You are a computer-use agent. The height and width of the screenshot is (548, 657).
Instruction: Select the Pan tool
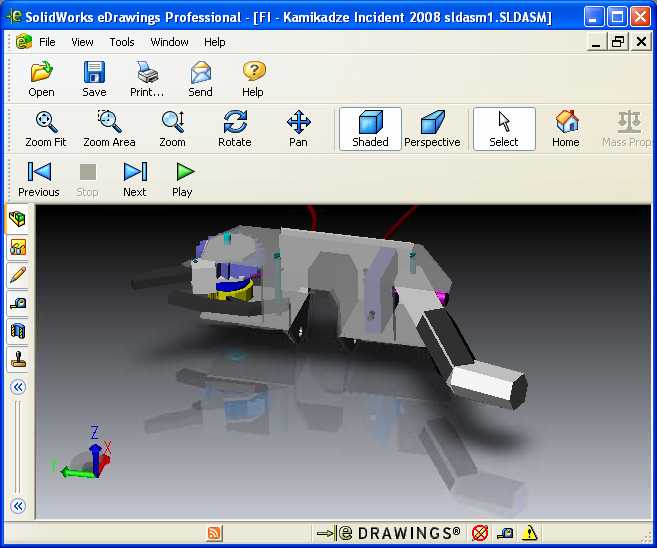pos(298,129)
